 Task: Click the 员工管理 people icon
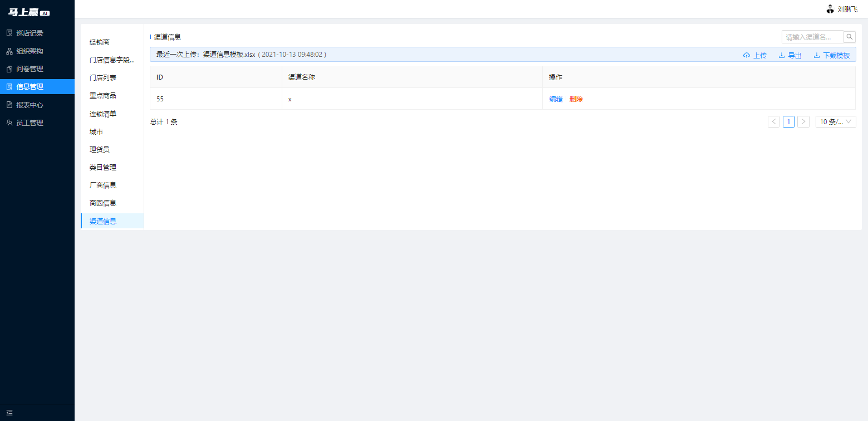pos(8,123)
